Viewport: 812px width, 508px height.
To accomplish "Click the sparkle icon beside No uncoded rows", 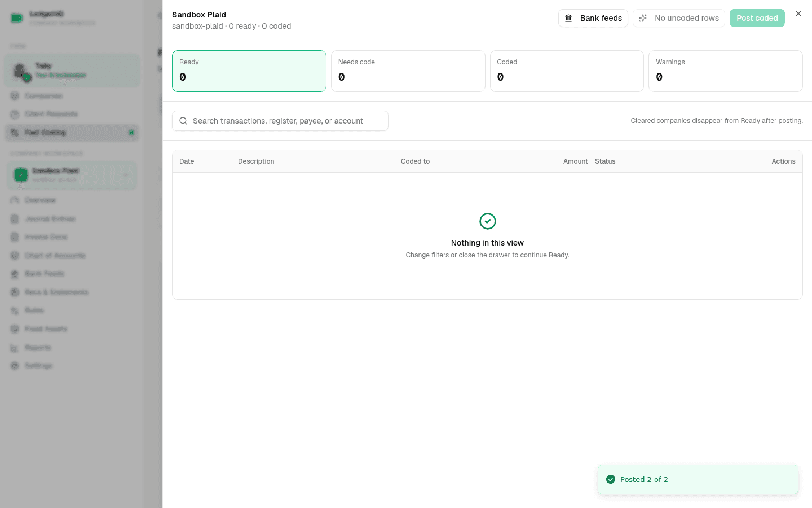I will pyautogui.click(x=643, y=18).
